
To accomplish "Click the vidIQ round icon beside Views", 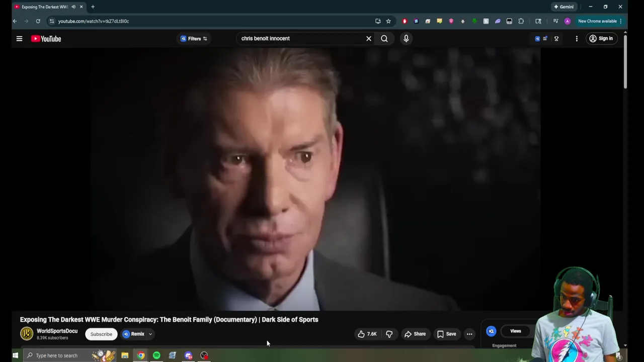I will (x=491, y=331).
